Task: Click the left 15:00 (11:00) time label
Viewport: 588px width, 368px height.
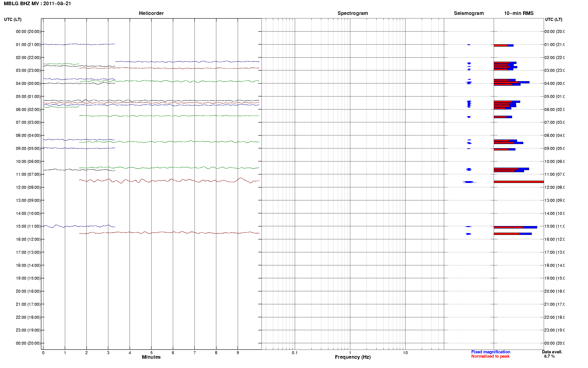Action: click(28, 226)
